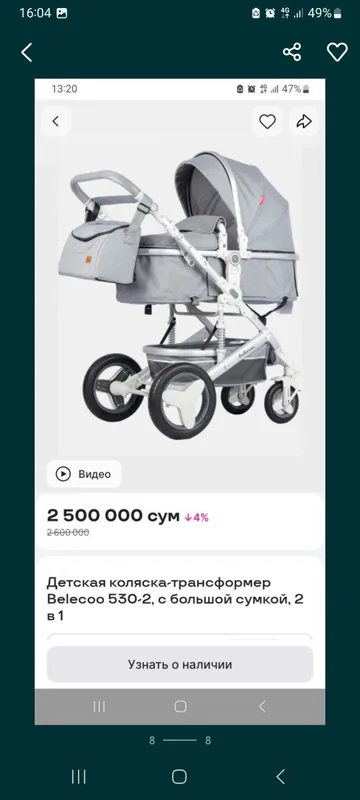This screenshot has height=800, width=360.
Task: Open Android recent apps at screen bottom
Action: (x=79, y=777)
